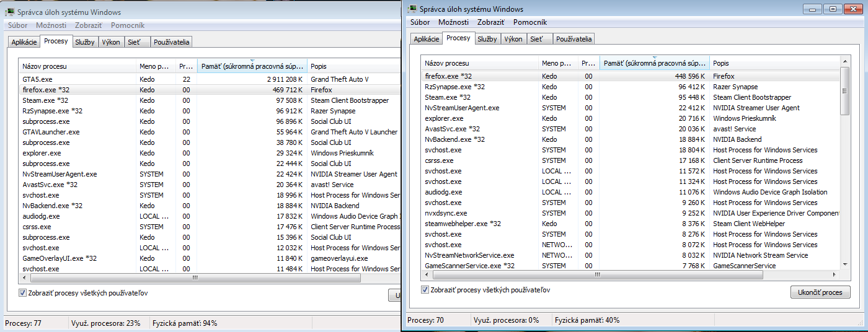868x332 pixels.
Task: Open the Súbor menu in right window
Action: pos(420,22)
